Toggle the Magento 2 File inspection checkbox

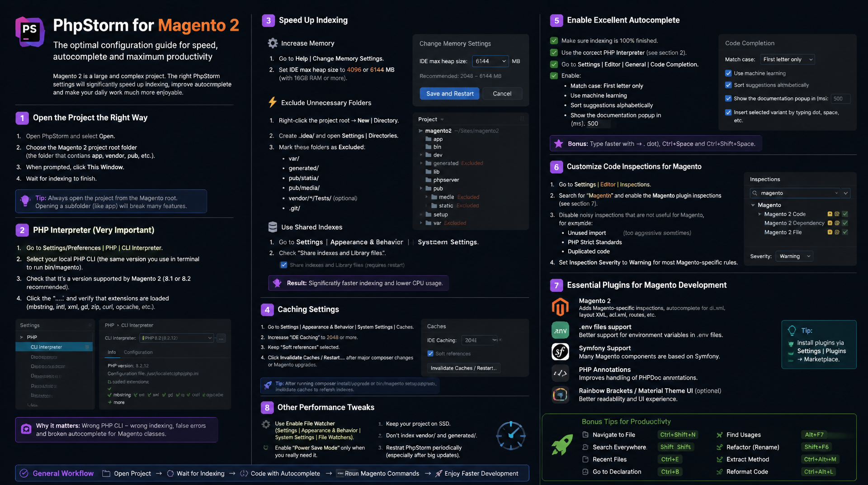tap(845, 232)
